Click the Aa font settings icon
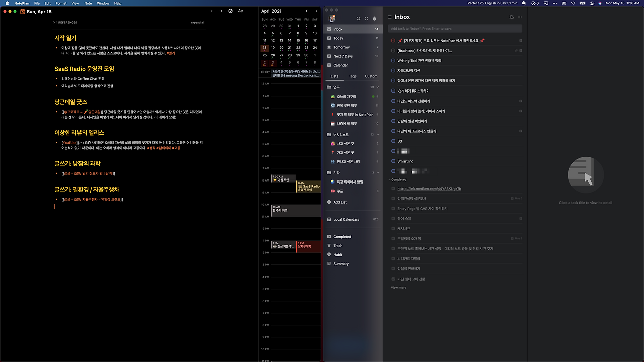This screenshot has height=362, width=644. (x=240, y=11)
